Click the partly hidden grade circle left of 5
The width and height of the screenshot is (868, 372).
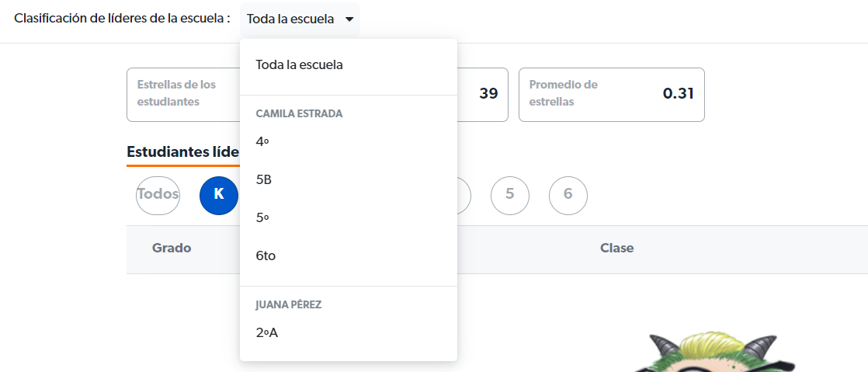point(464,196)
